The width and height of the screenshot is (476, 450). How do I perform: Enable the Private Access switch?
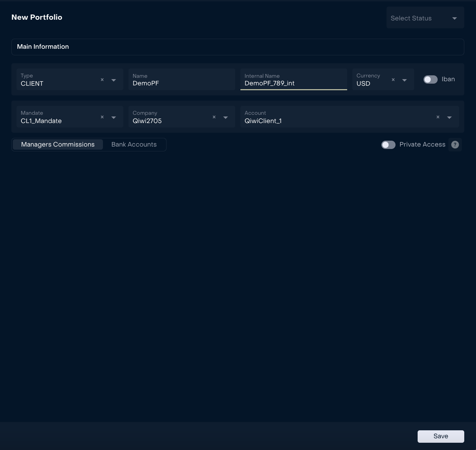pyautogui.click(x=388, y=145)
